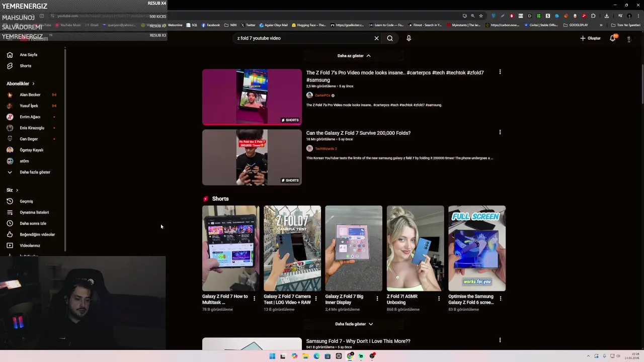Image resolution: width=644 pixels, height=362 pixels.
Task: Show hidden system tray icons
Action: [x=589, y=356]
